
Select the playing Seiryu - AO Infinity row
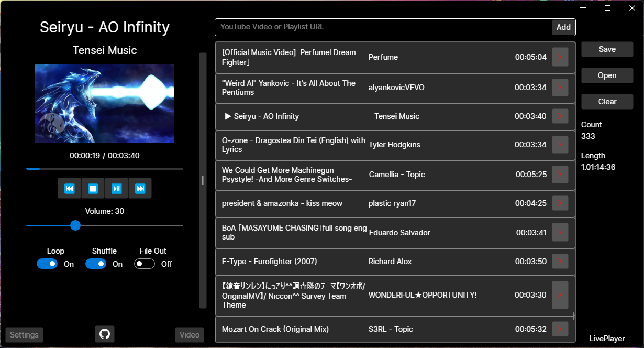pyautogui.click(x=395, y=116)
